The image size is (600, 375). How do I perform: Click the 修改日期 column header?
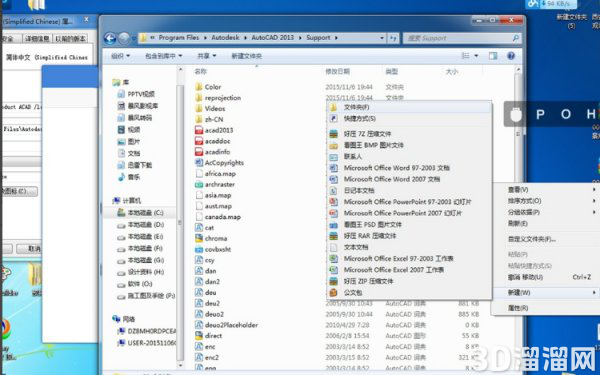(338, 72)
